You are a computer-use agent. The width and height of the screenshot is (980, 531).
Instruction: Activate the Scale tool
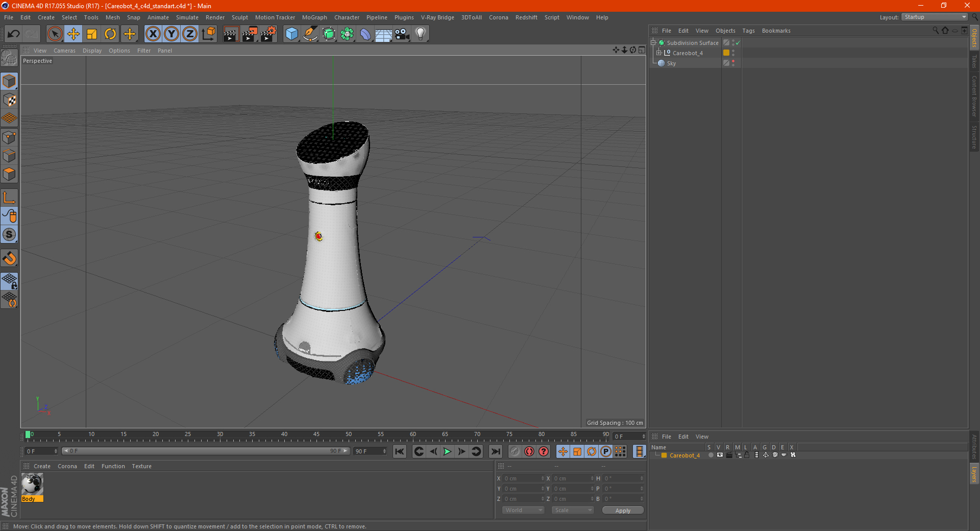(92, 34)
